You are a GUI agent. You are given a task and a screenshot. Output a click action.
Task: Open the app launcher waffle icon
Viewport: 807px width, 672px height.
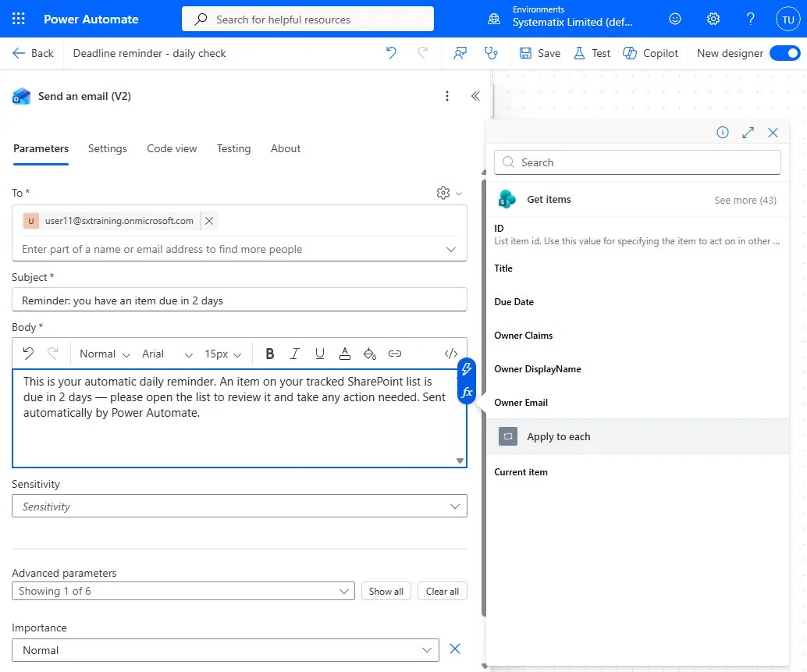tap(19, 19)
